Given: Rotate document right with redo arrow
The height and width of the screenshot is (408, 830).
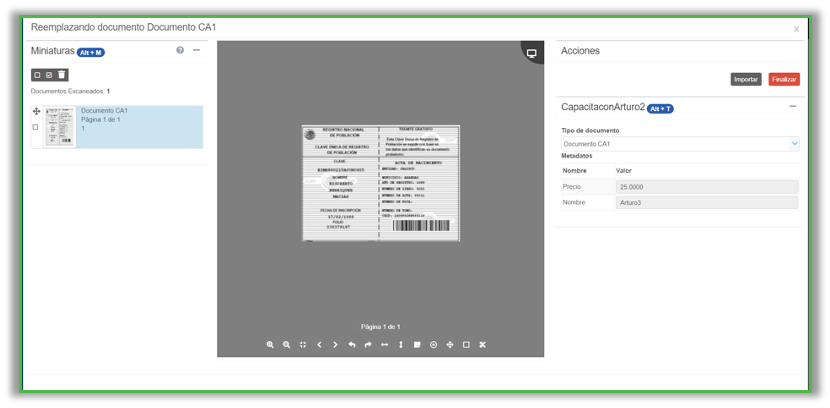Looking at the screenshot, I should click(x=368, y=345).
